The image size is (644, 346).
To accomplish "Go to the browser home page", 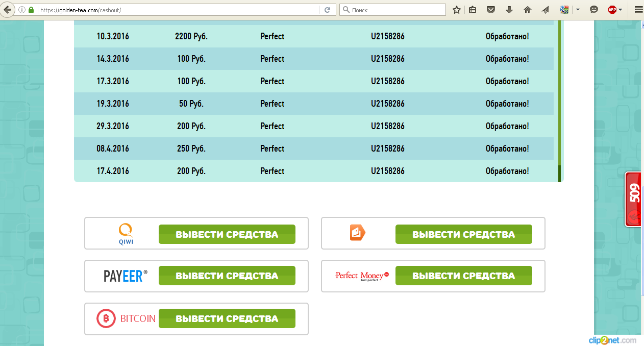I will click(x=528, y=10).
